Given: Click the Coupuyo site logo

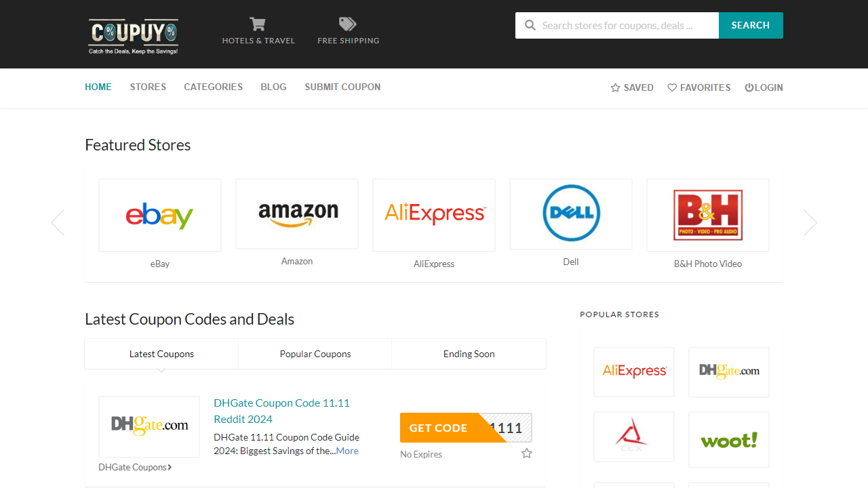Looking at the screenshot, I should [x=134, y=36].
